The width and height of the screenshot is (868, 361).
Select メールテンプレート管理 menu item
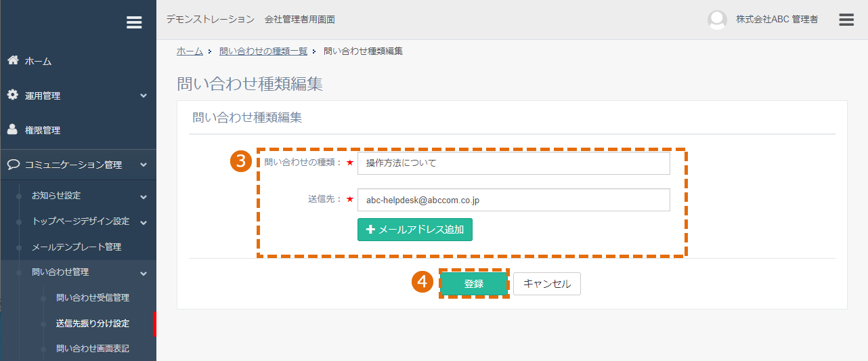[x=78, y=247]
